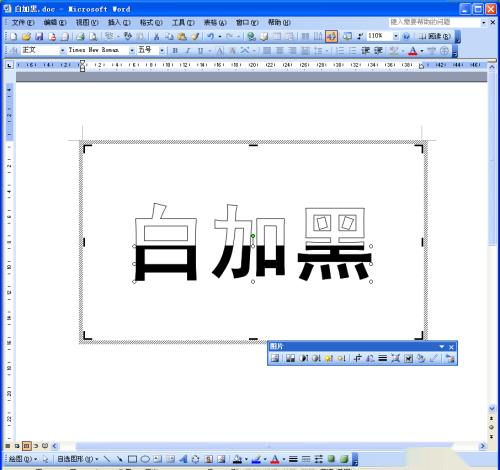Open the 编辑 (Edit) menu

click(55, 23)
